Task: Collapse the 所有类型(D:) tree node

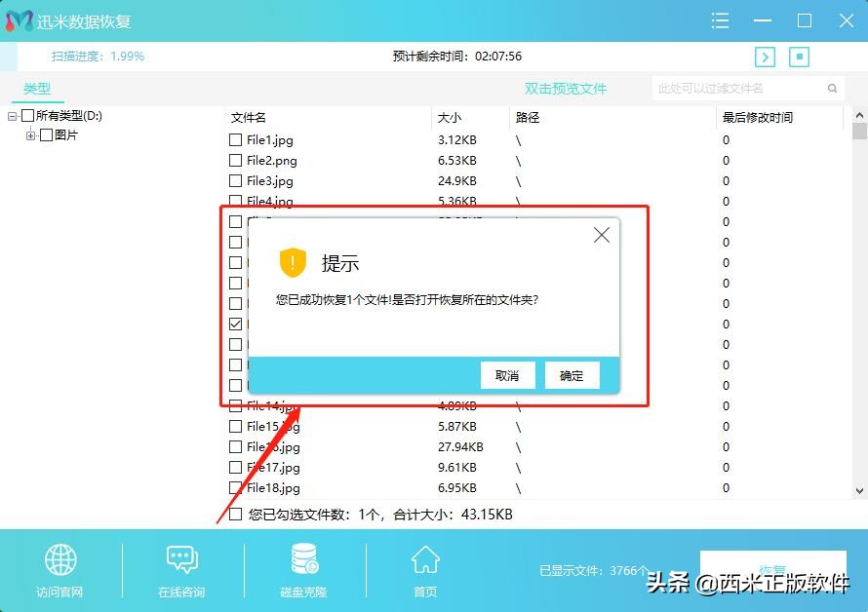Action: click(12, 116)
